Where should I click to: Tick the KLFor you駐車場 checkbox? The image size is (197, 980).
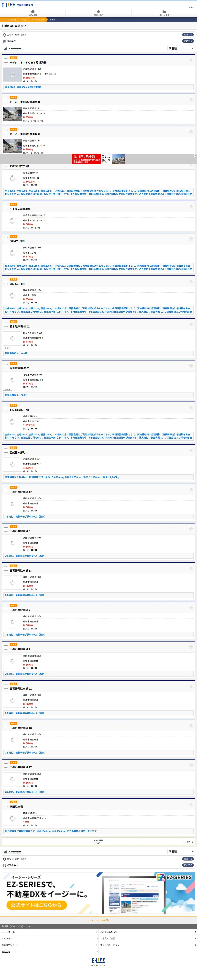6,207
